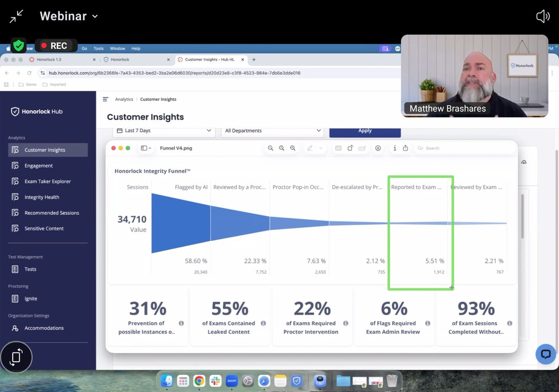The height and width of the screenshot is (392, 559).
Task: Show info for Exams Required Proctor Intervention
Action: click(346, 323)
